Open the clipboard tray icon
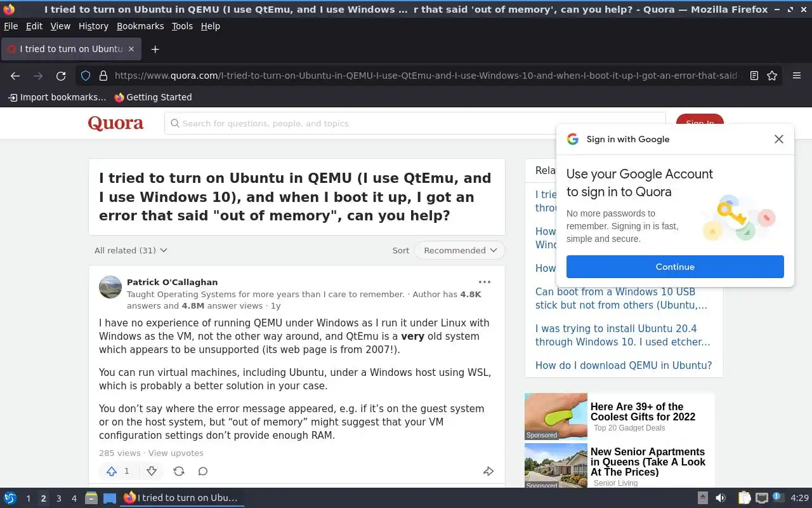This screenshot has height=508, width=812. (744, 498)
